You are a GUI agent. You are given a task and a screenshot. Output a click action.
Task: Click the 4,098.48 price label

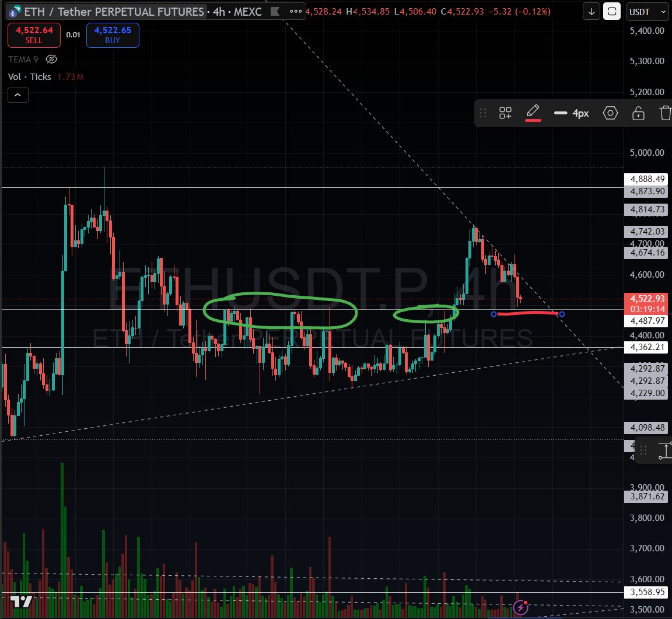click(647, 428)
